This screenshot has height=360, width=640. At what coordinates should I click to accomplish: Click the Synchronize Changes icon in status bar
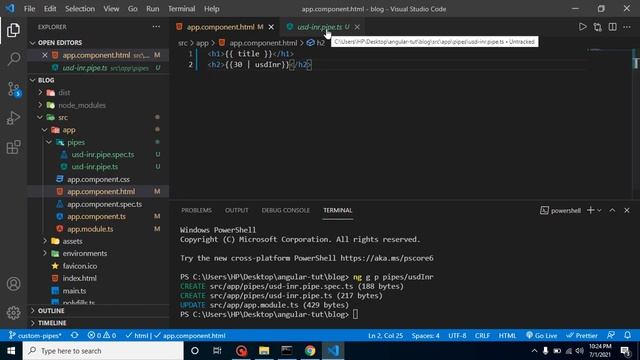(74, 336)
